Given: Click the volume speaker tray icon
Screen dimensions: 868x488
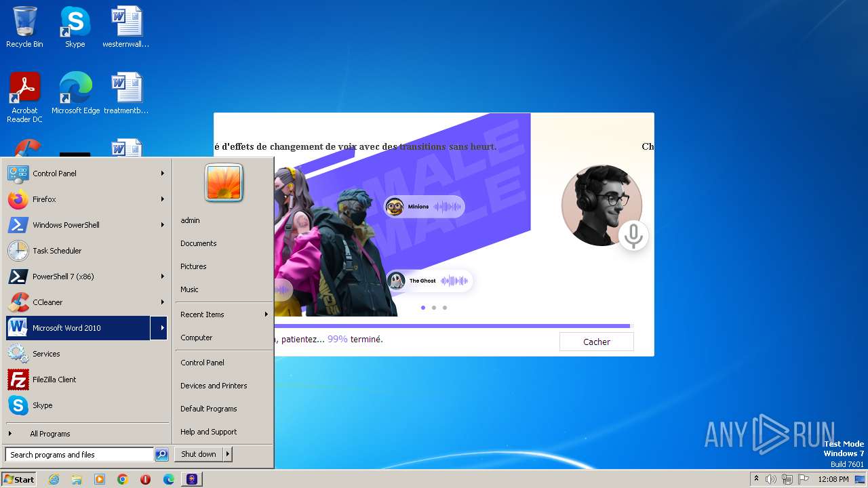Looking at the screenshot, I should 771,479.
